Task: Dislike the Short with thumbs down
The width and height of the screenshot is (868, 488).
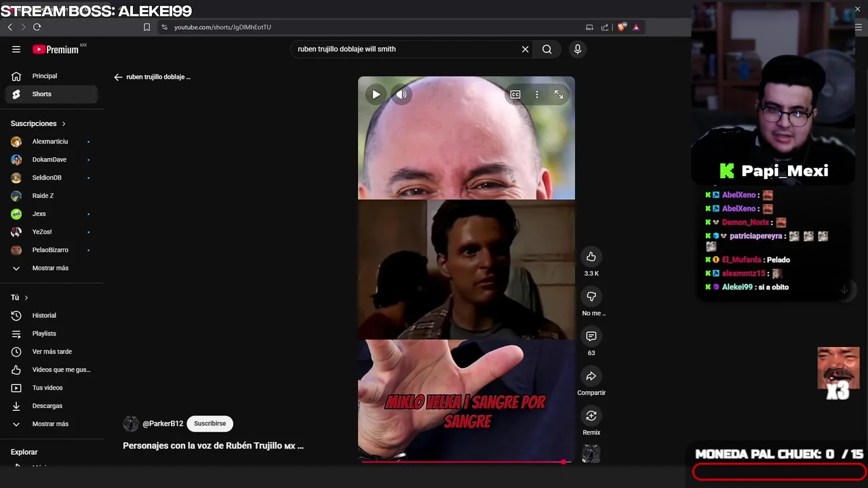Action: tap(591, 296)
